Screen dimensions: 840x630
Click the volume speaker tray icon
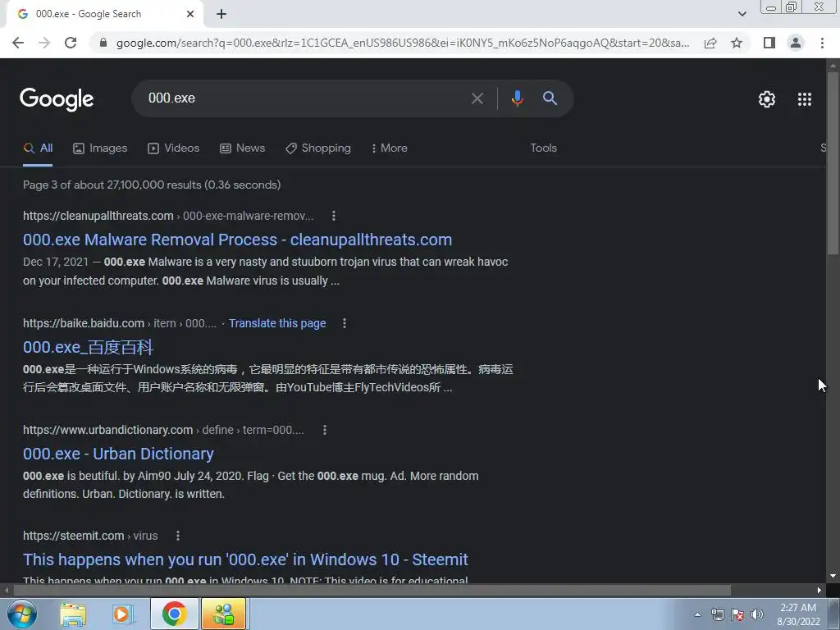point(757,615)
